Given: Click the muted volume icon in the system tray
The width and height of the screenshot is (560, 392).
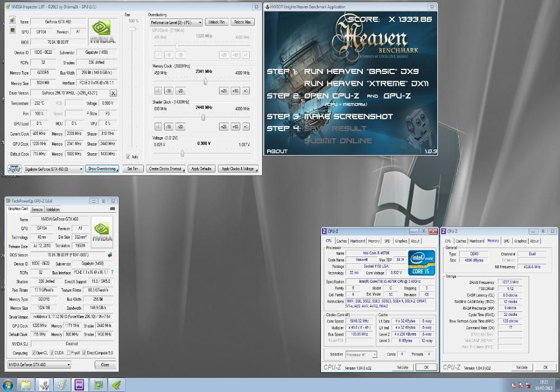Looking at the screenshot, I should pos(514,386).
